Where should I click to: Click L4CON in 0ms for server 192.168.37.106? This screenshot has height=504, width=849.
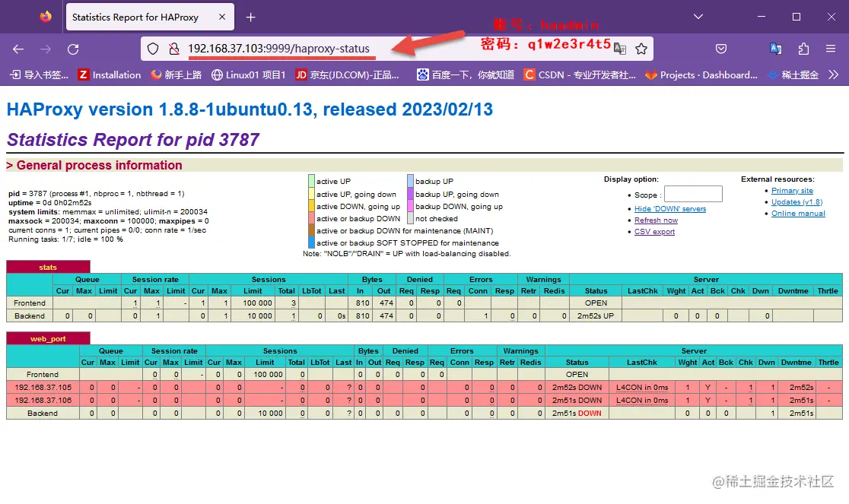(x=642, y=400)
